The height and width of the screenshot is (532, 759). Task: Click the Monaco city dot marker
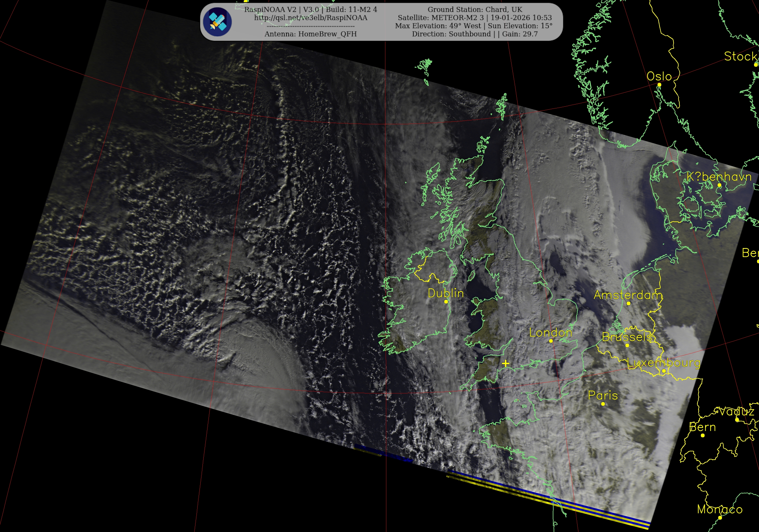720,517
